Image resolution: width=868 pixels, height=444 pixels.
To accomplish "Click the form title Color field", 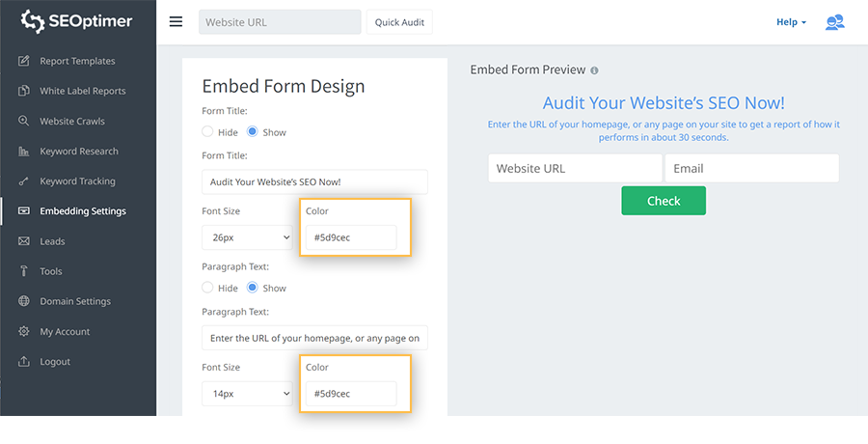I will (351, 237).
